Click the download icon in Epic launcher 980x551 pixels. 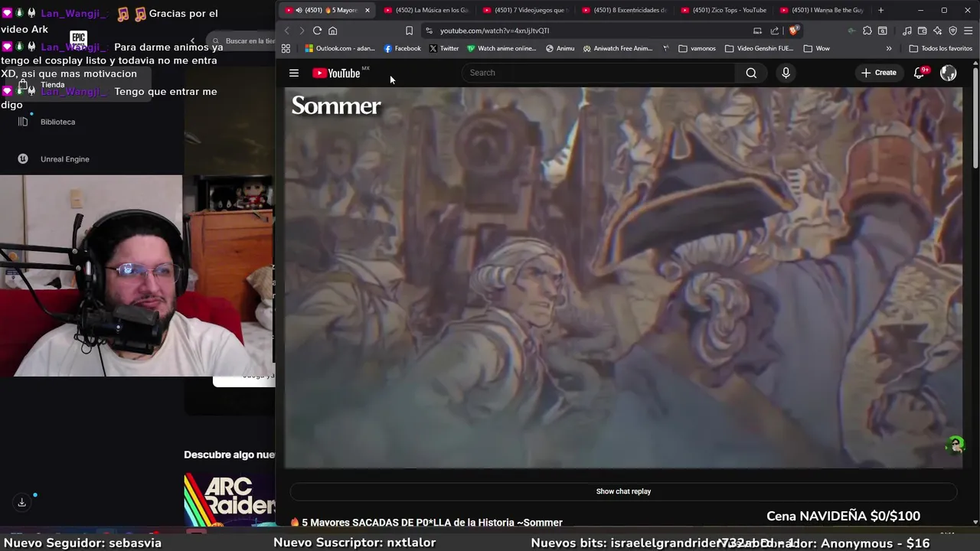coord(22,502)
